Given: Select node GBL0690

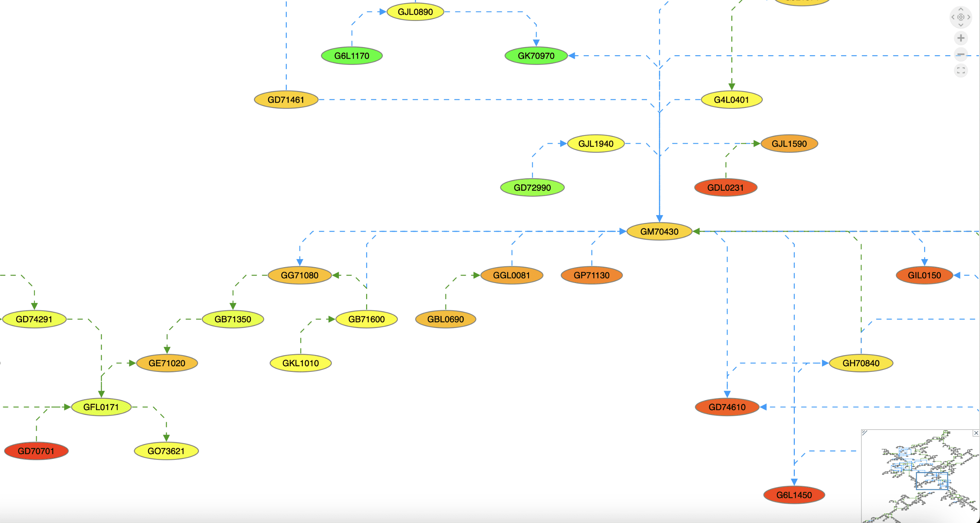Looking at the screenshot, I should click(445, 319).
